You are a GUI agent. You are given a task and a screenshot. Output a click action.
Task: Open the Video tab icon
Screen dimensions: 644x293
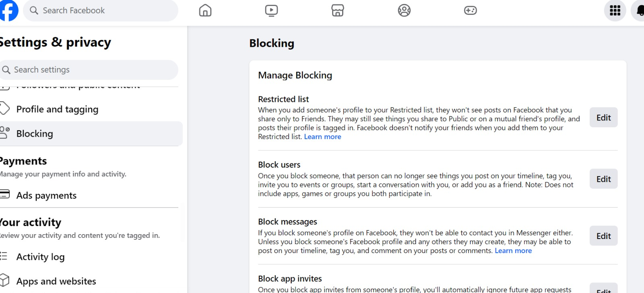(x=271, y=10)
